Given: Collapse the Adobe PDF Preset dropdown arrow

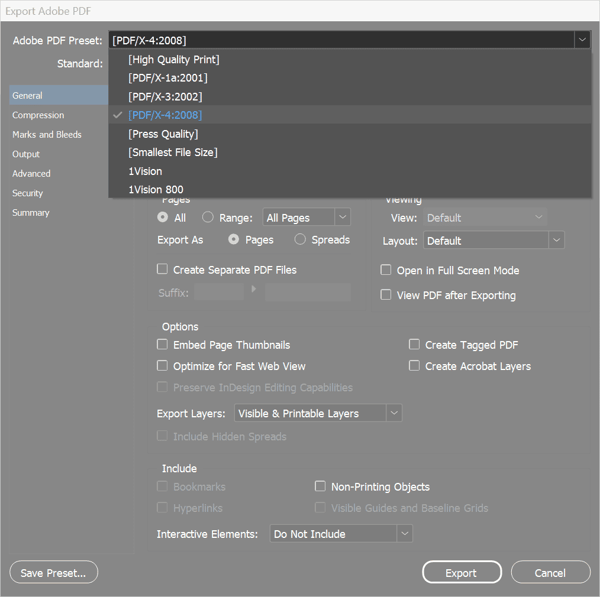Looking at the screenshot, I should point(582,40).
